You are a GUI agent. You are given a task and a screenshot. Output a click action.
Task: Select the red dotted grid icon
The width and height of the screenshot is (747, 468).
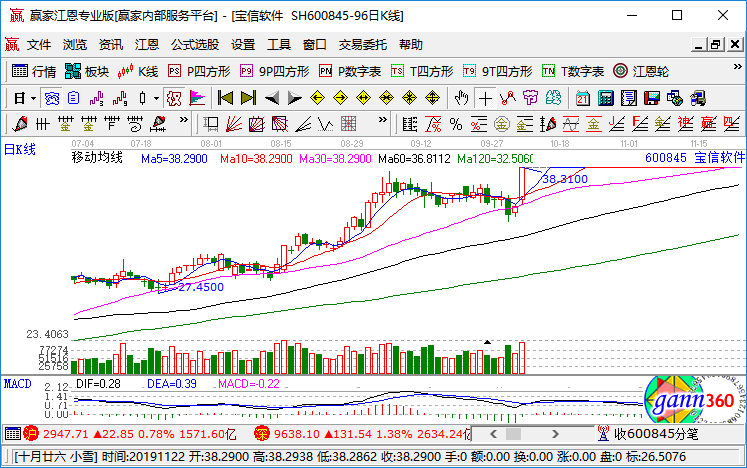coord(348,124)
